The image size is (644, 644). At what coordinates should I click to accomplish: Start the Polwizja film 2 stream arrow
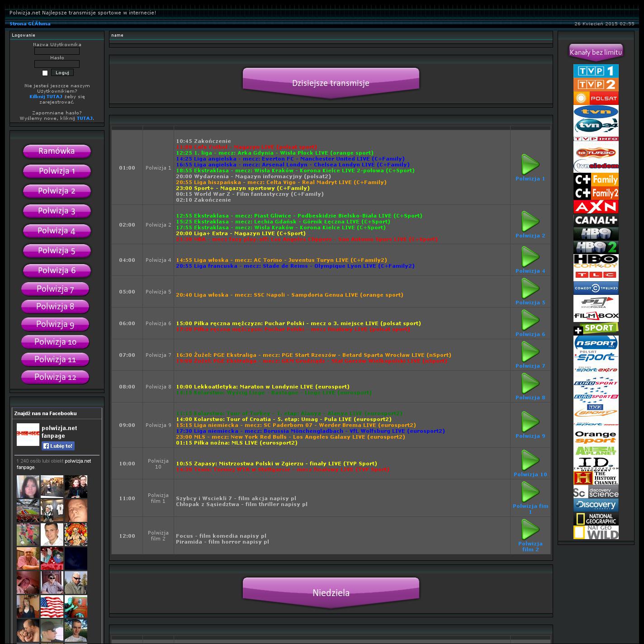click(530, 530)
